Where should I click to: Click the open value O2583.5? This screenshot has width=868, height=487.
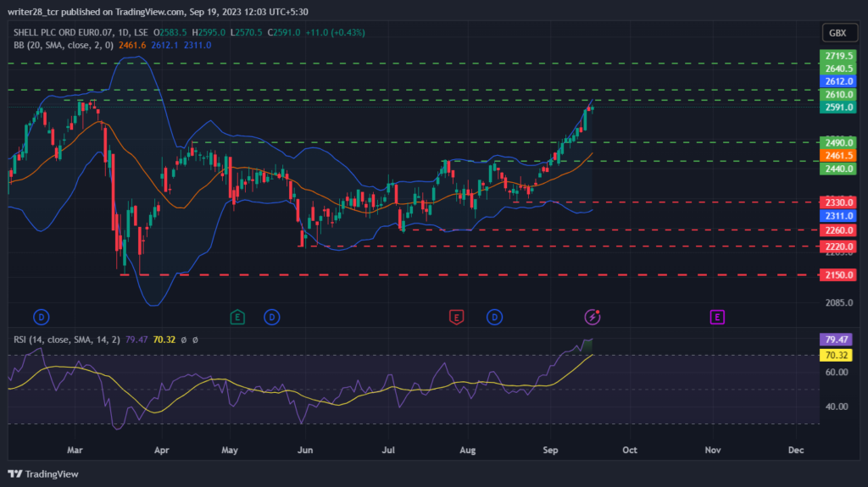[x=170, y=33]
